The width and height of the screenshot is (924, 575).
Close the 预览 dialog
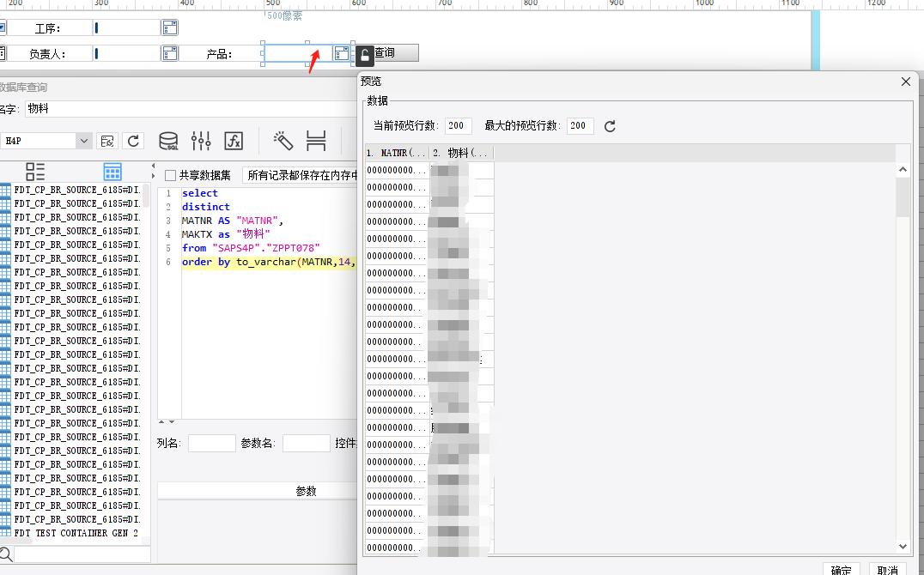905,82
